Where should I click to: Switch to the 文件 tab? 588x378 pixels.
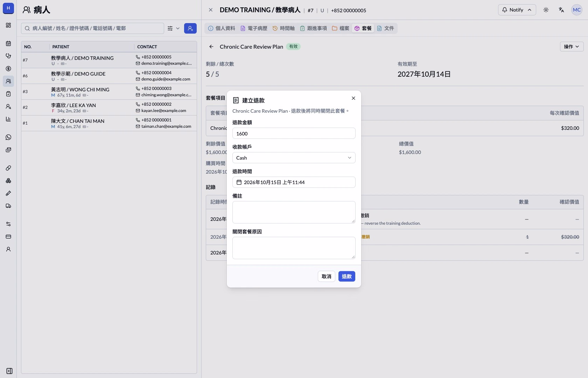(385, 28)
